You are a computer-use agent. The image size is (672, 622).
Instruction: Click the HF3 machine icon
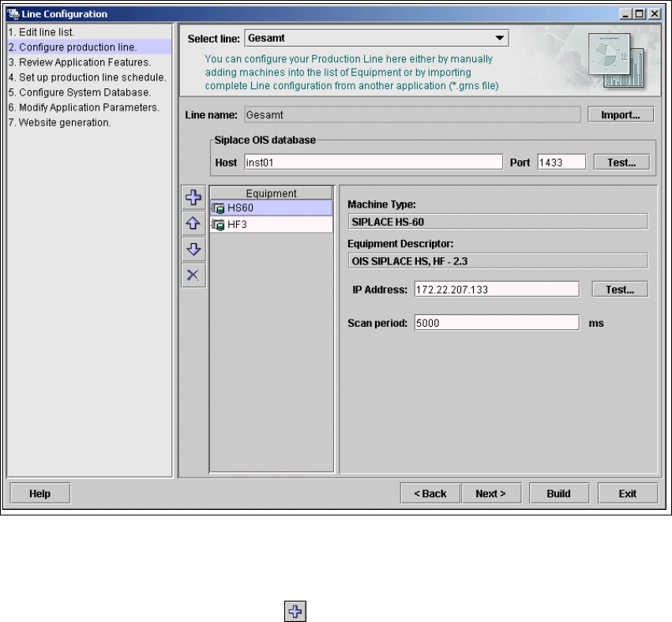[x=218, y=224]
